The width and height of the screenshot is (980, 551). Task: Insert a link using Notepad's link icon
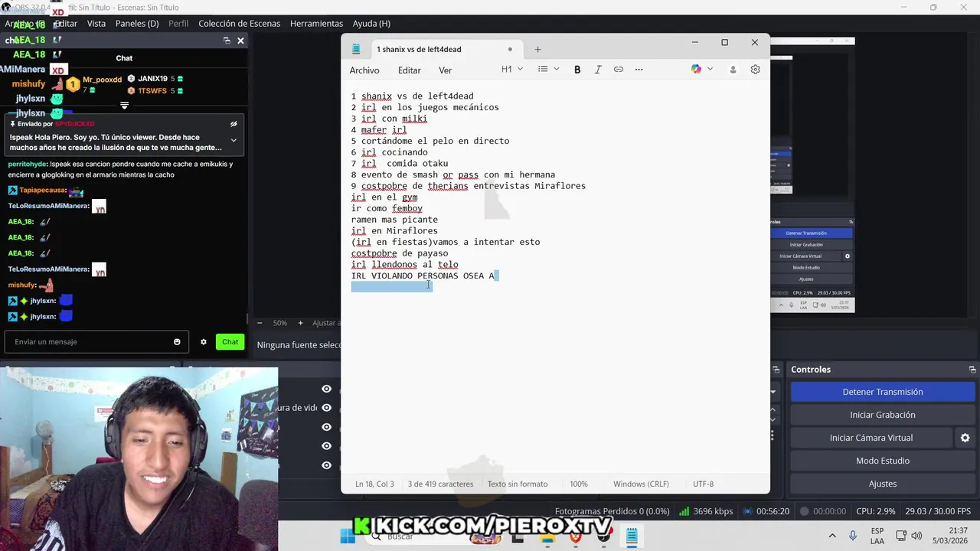[619, 70]
